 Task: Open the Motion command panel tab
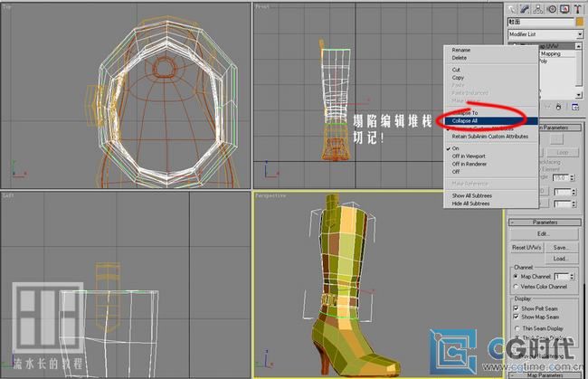click(552, 9)
